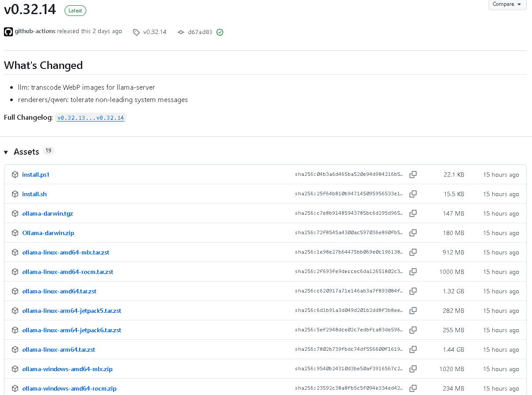Copy sha256 for ollama-windows-amd64-rocm.zip
This screenshot has width=532, height=395.
coord(413,388)
